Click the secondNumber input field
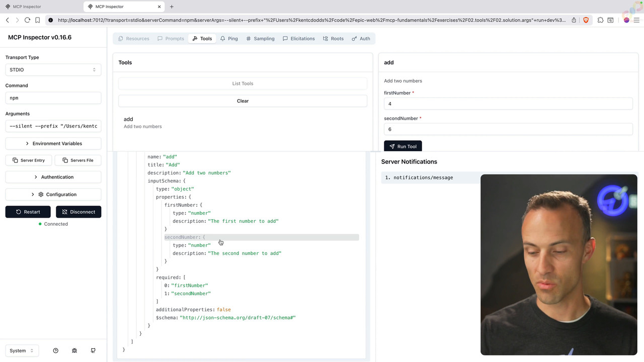The image size is (644, 362). tap(508, 129)
